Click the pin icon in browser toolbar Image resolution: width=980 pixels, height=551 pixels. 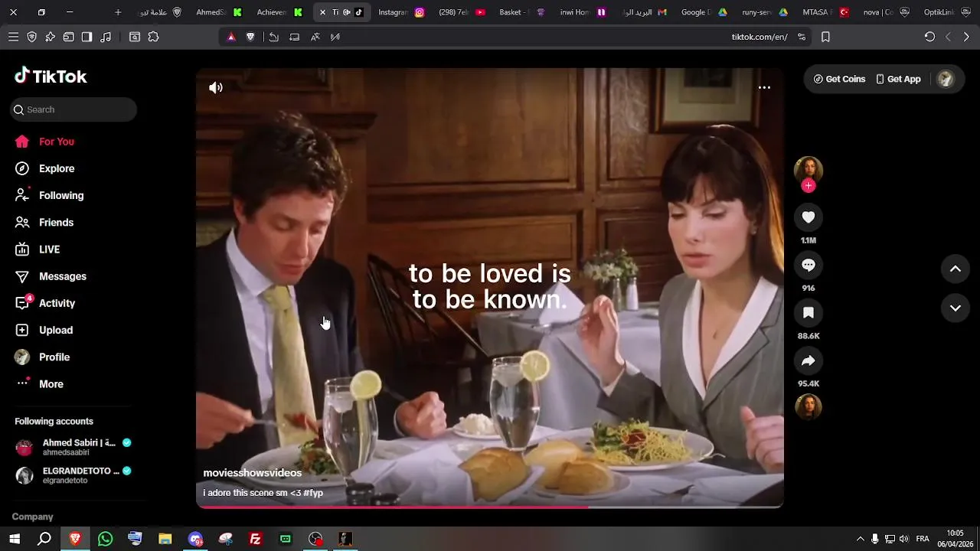(50, 37)
